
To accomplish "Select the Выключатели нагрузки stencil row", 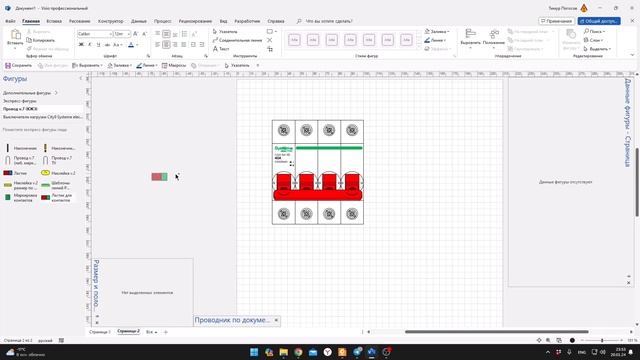I will [x=42, y=117].
